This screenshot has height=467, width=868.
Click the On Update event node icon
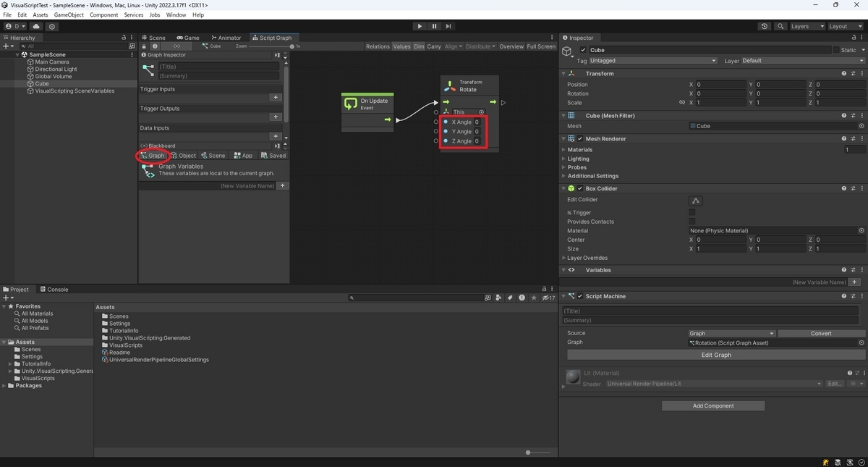click(x=351, y=104)
